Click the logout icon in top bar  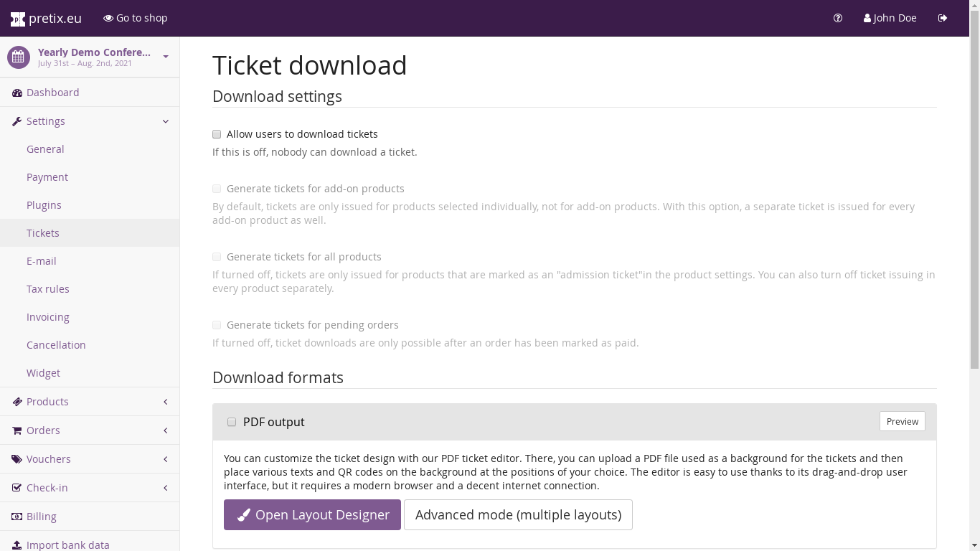point(943,18)
